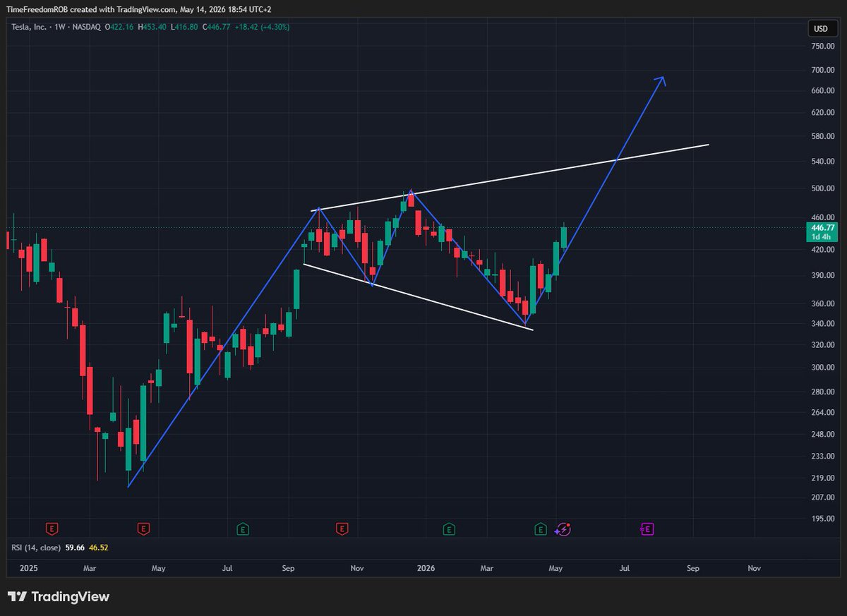This screenshot has height=616, width=847.
Task: Click the red earnings marker near March 2025
Action: 51,528
